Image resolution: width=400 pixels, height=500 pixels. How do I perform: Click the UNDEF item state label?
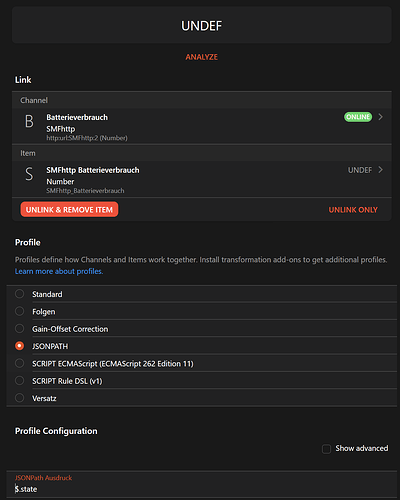(x=360, y=170)
